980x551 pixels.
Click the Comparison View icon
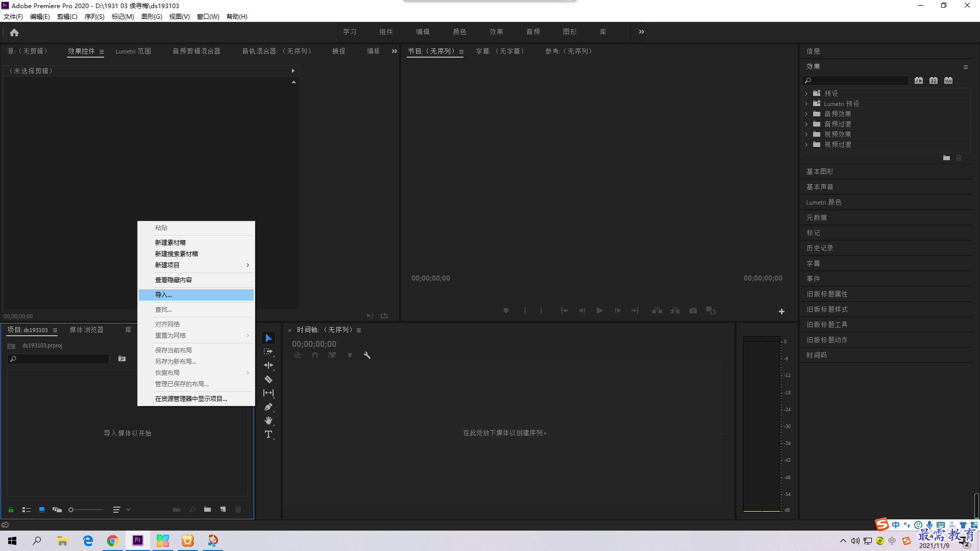711,310
